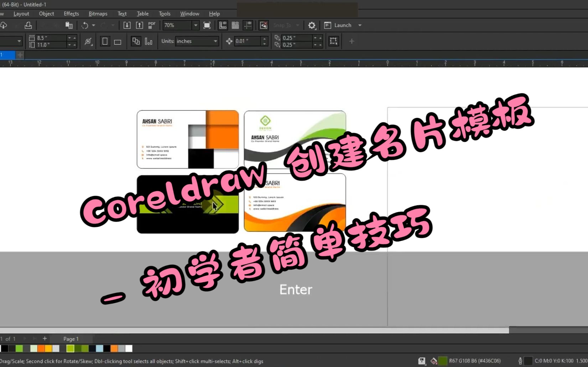
Task: Select the Page 1 tab
Action: (71, 339)
